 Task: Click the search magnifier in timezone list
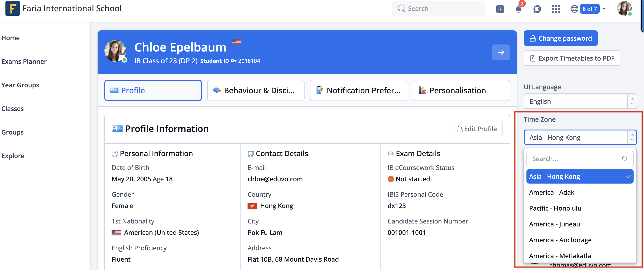pos(624,159)
